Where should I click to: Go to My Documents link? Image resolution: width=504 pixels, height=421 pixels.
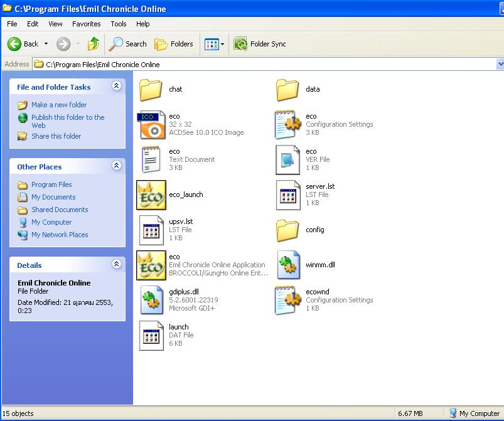pyautogui.click(x=53, y=197)
